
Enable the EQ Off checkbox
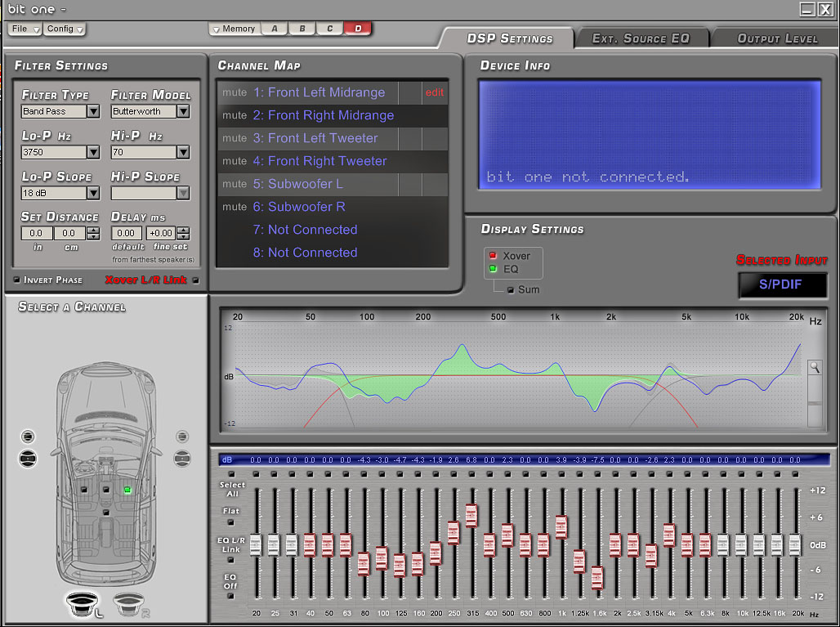(x=231, y=596)
